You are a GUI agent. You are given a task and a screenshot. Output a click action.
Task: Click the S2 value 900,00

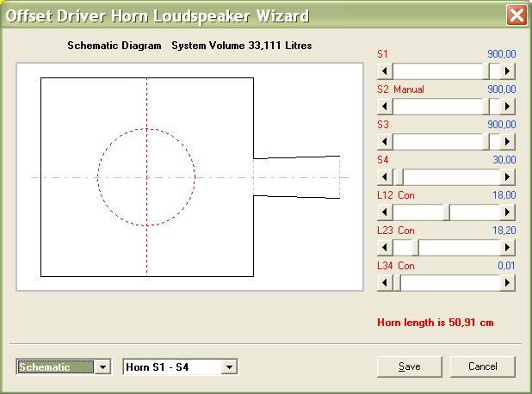[x=502, y=89]
